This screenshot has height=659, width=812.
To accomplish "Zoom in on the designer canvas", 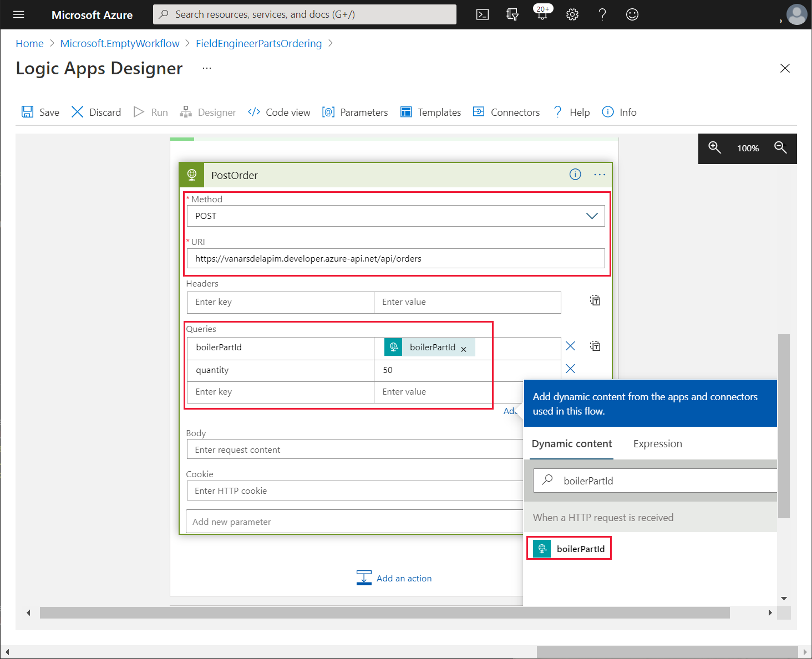I will [x=714, y=148].
